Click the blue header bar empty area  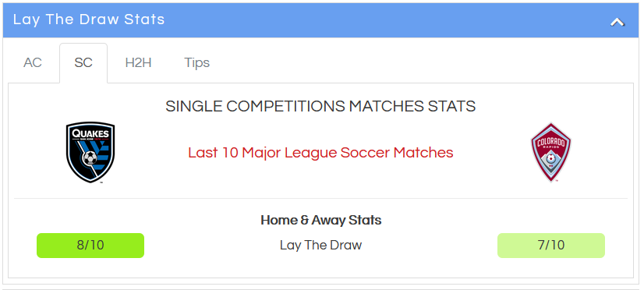tap(386, 19)
